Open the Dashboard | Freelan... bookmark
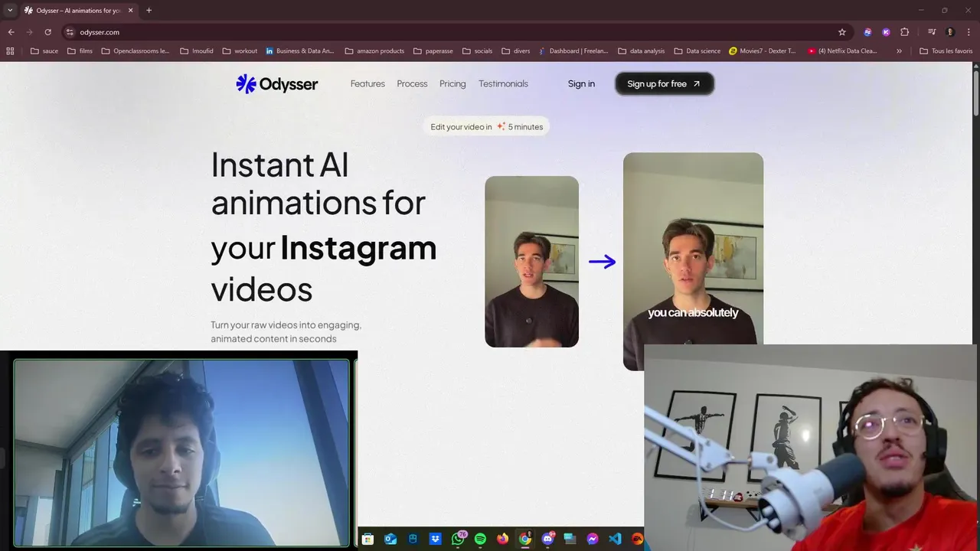The image size is (980, 551). pyautogui.click(x=573, y=51)
